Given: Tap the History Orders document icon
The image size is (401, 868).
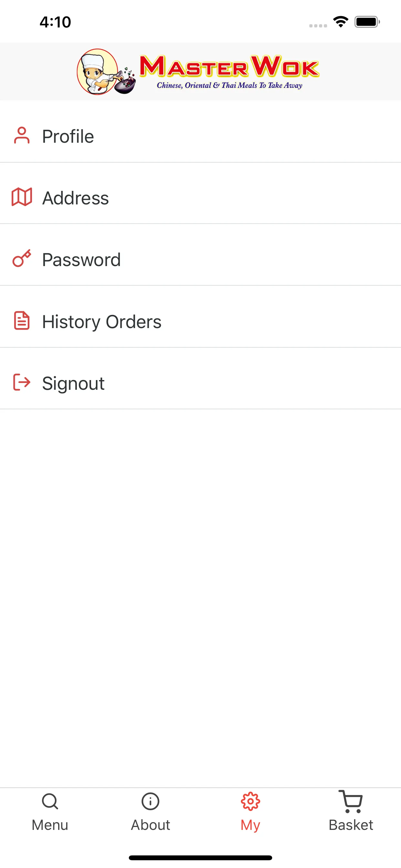Looking at the screenshot, I should point(22,320).
